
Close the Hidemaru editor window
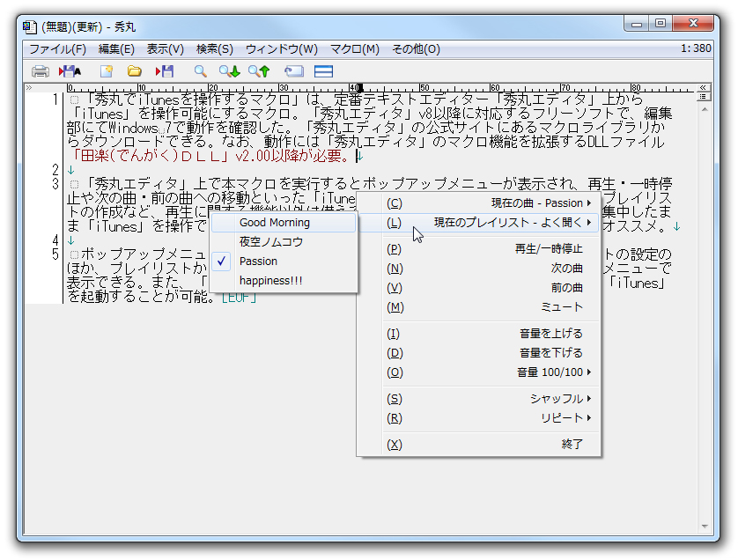[693, 24]
